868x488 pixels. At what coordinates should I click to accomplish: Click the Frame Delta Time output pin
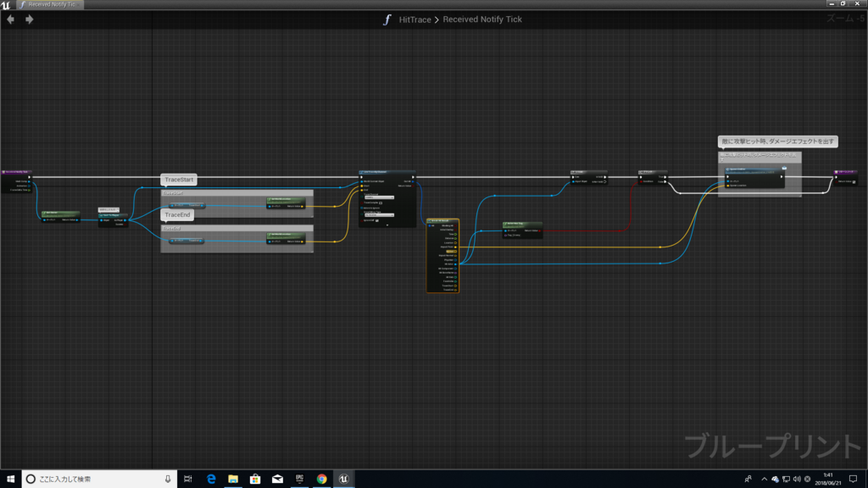click(x=30, y=190)
